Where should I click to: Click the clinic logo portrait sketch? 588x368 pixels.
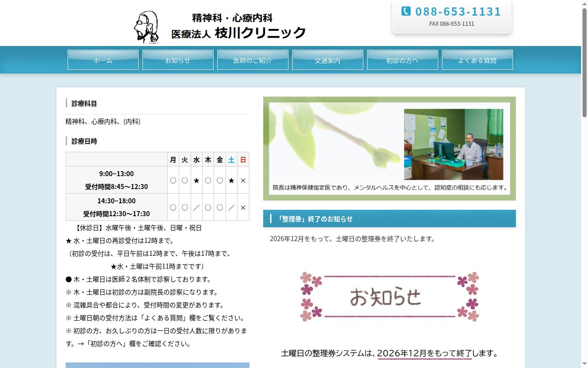147,27
